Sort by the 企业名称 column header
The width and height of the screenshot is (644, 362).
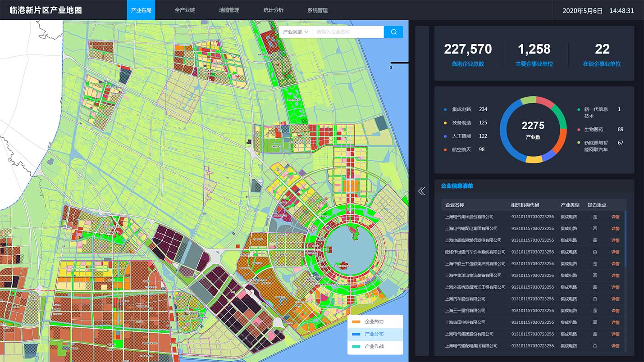pos(455,205)
